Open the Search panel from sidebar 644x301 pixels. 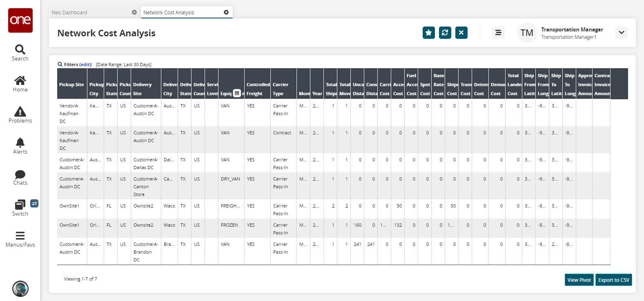(20, 53)
